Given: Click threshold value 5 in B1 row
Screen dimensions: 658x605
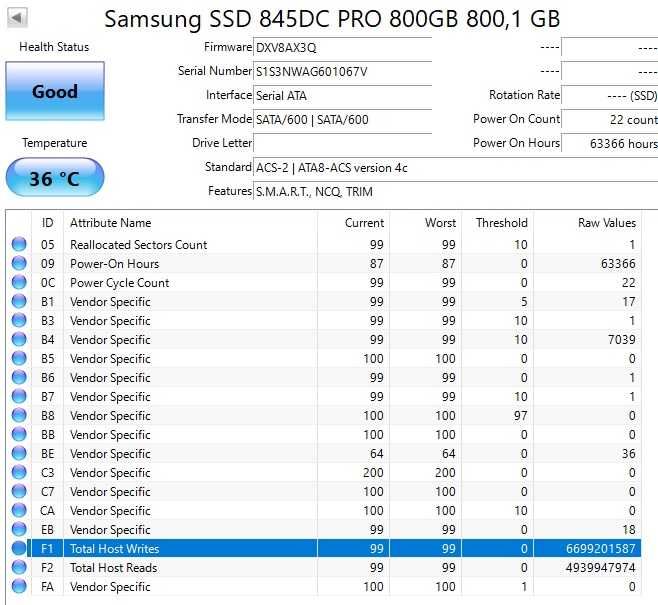Looking at the screenshot, I should [524, 302].
